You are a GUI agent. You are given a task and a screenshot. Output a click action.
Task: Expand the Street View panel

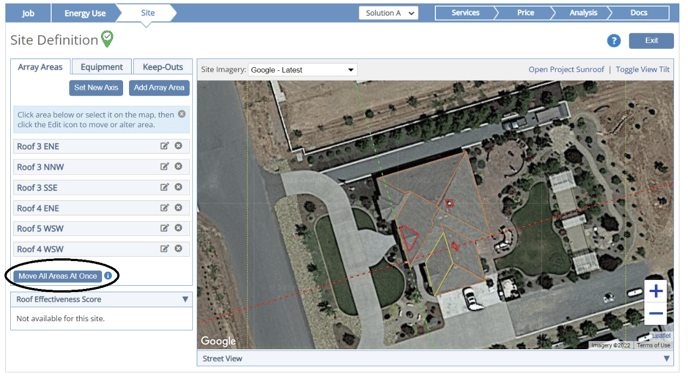coord(666,358)
